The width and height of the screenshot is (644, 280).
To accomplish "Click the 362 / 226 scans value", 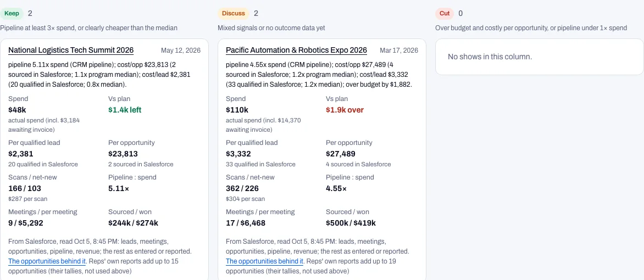I will click(x=242, y=188).
